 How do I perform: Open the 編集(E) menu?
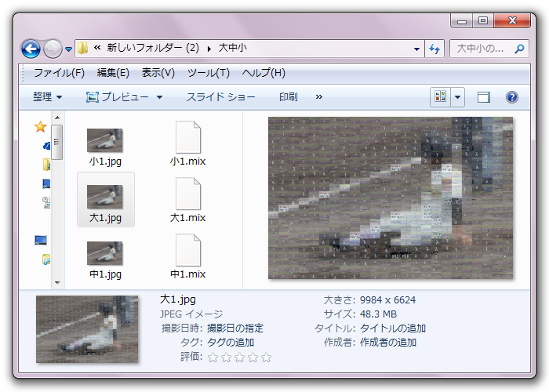[113, 73]
